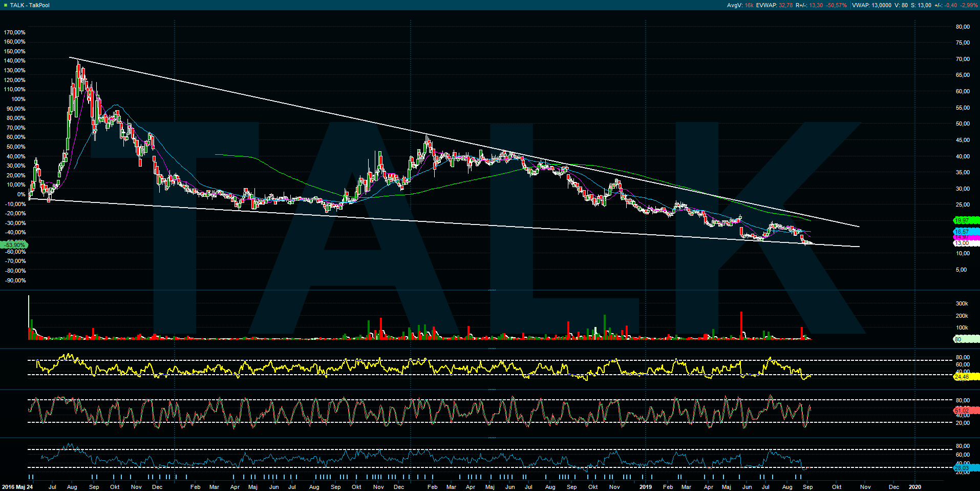The height and width of the screenshot is (491, 980).
Task: Click the '-0,40' change value in header
Action: 951,5
